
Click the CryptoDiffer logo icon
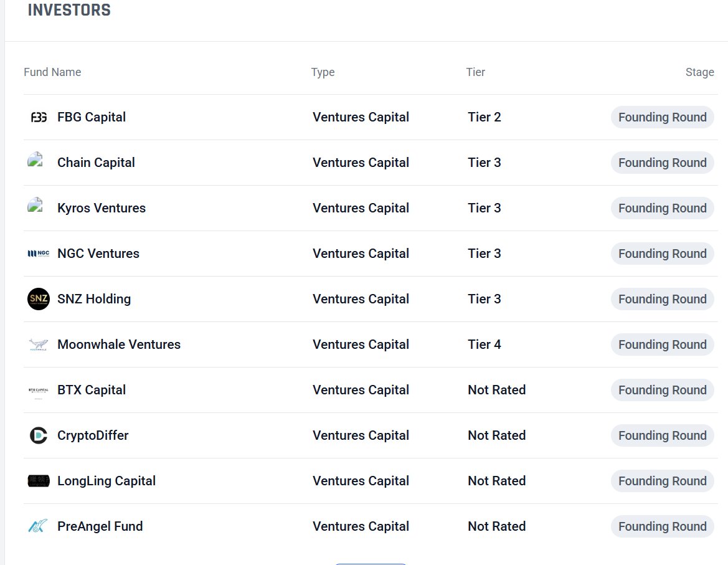pyautogui.click(x=39, y=435)
